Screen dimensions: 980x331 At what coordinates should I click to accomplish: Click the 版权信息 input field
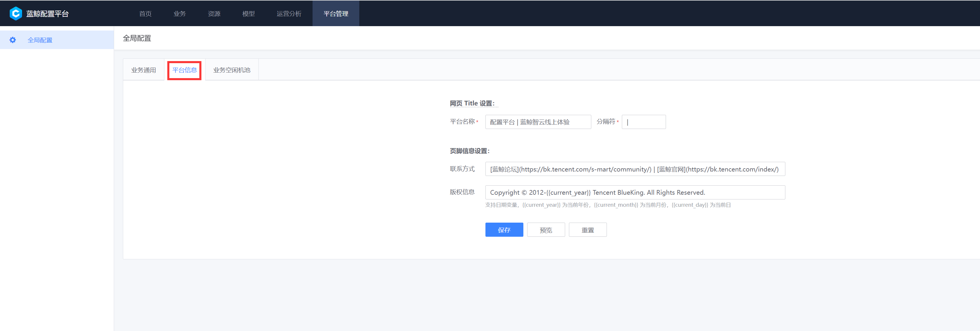click(x=635, y=192)
